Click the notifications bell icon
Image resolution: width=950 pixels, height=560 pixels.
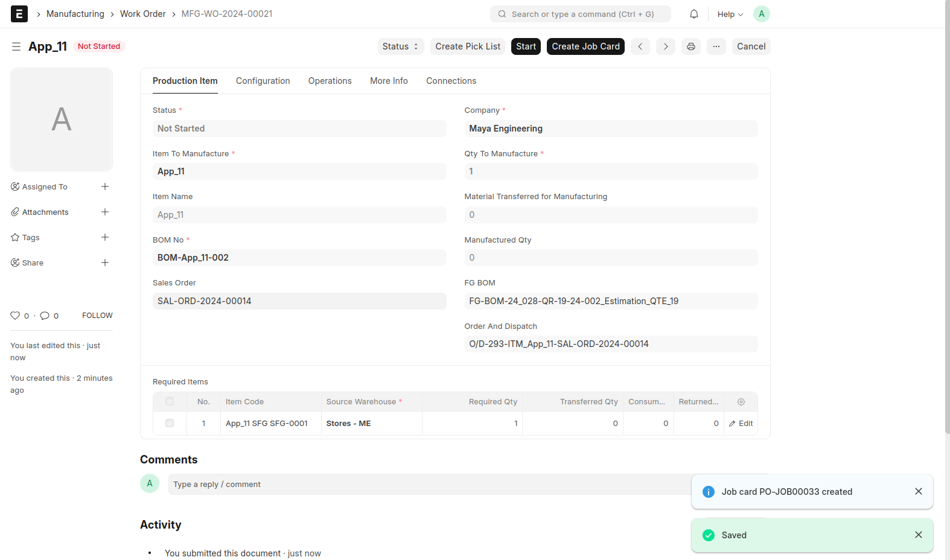tap(694, 14)
